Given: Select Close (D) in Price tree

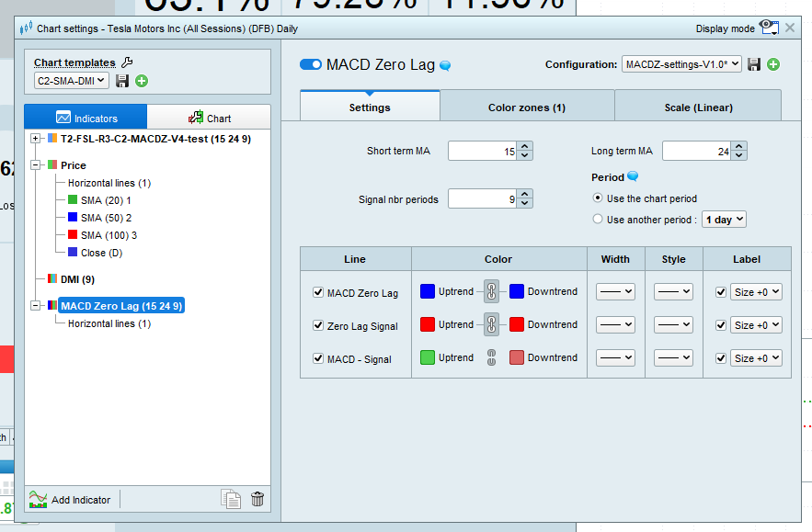Looking at the screenshot, I should [101, 253].
